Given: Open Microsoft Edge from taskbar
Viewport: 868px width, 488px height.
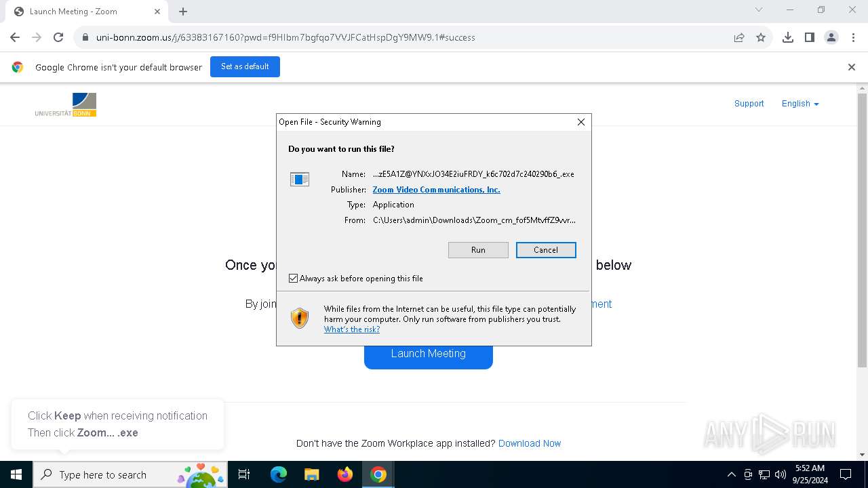Looking at the screenshot, I should click(x=279, y=474).
